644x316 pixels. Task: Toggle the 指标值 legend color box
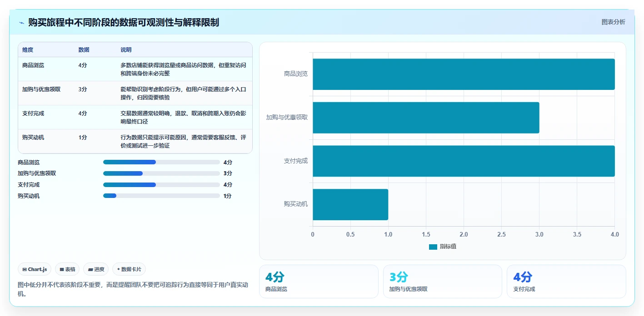point(433,247)
